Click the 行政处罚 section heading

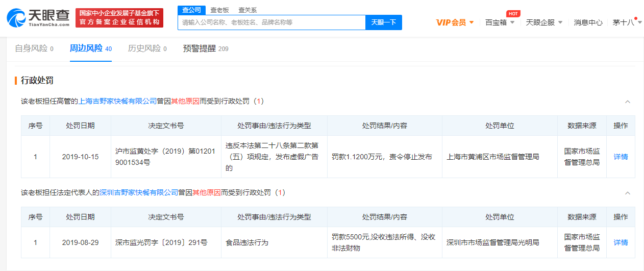click(x=37, y=81)
